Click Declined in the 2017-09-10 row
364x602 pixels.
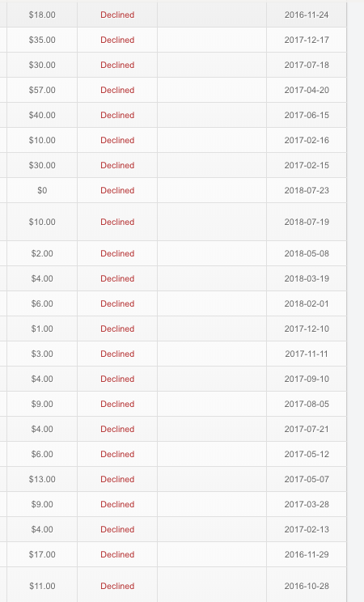[117, 379]
